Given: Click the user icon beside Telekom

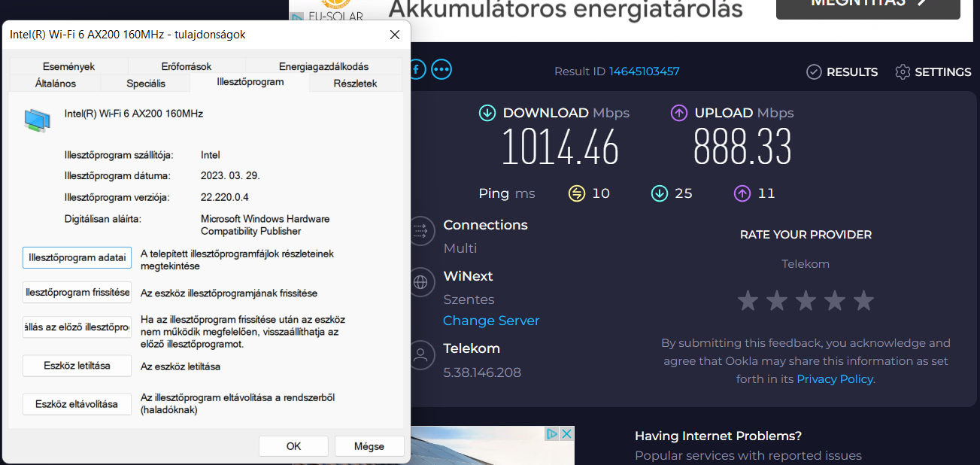Looking at the screenshot, I should (420, 354).
